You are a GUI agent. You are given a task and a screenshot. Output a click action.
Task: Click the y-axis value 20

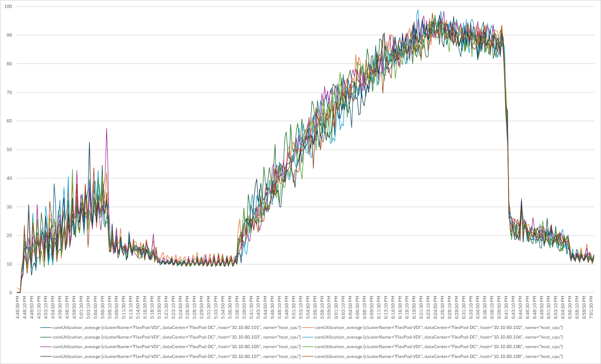(9, 236)
